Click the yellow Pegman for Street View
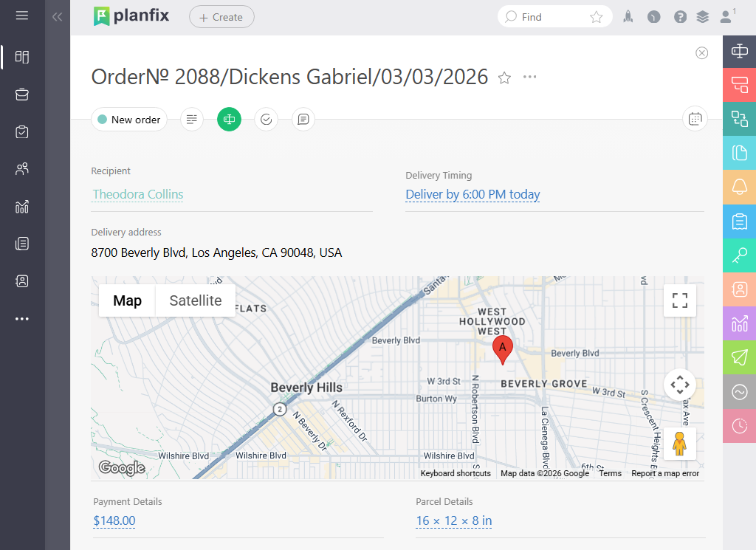The height and width of the screenshot is (550, 756). tap(678, 443)
